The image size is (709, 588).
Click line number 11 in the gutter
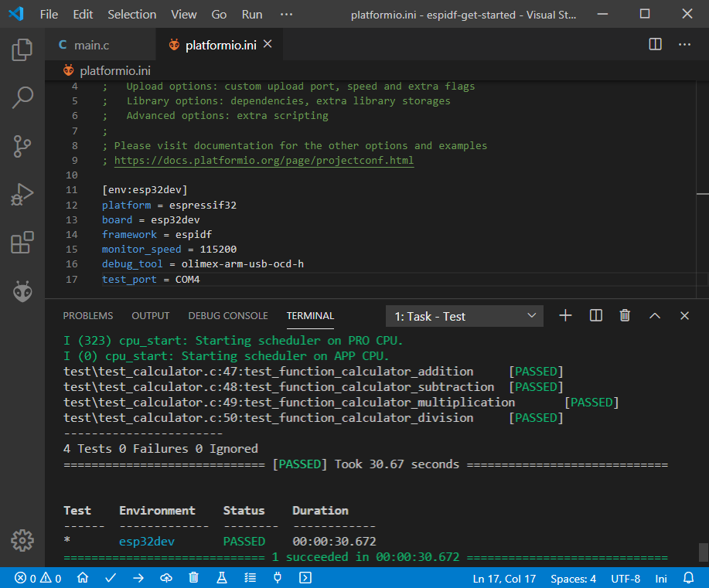[71, 190]
